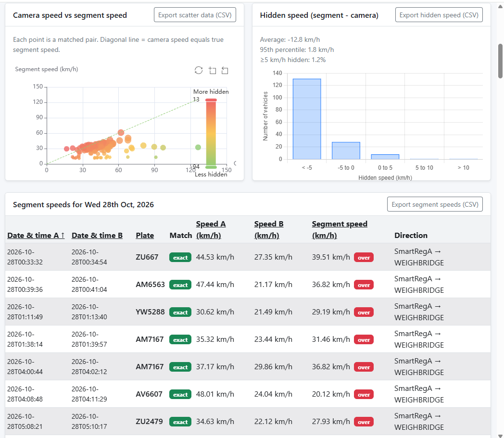
Task: Click the 'exact' badge in the AV6607 row
Action: pos(180,394)
